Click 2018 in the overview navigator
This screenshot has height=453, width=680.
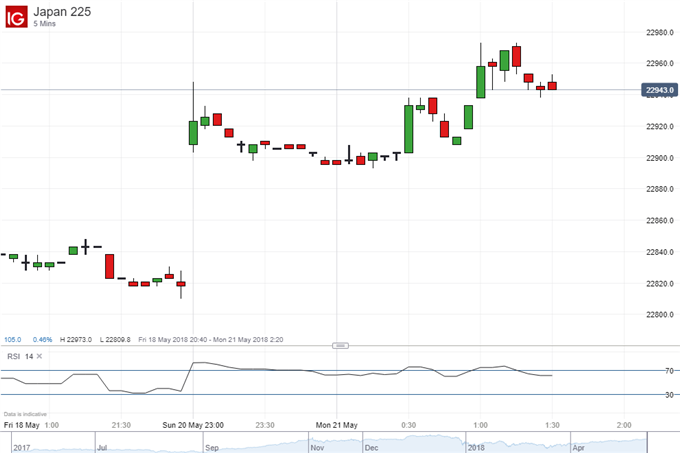click(x=476, y=448)
